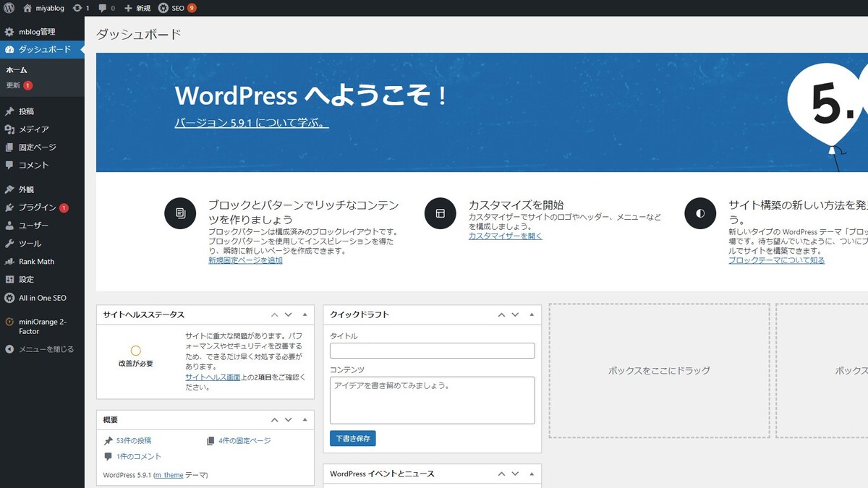The width and height of the screenshot is (868, 488).
Task: Open m_theme theme link
Action: pos(169,475)
